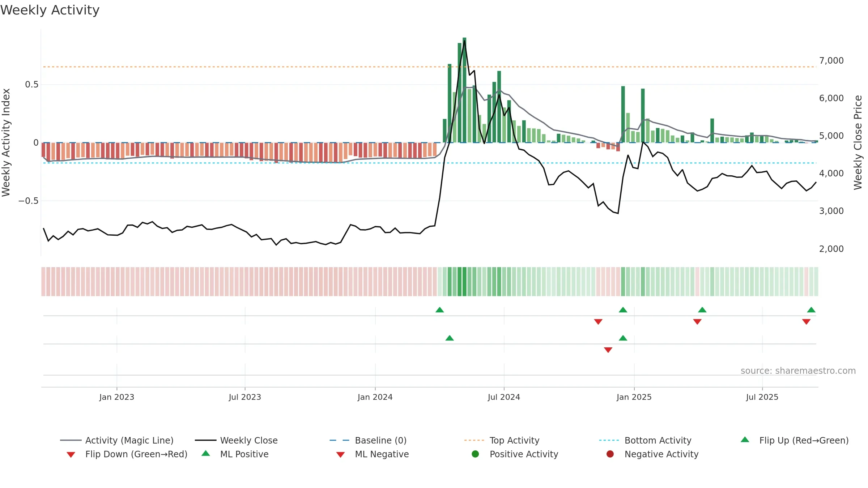Click green ML Positive triangle in legend
868x488 pixels.
pos(206,453)
